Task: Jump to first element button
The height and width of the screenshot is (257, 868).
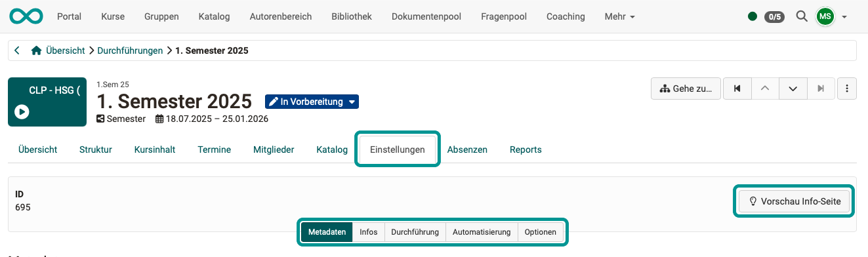Action: (737, 89)
